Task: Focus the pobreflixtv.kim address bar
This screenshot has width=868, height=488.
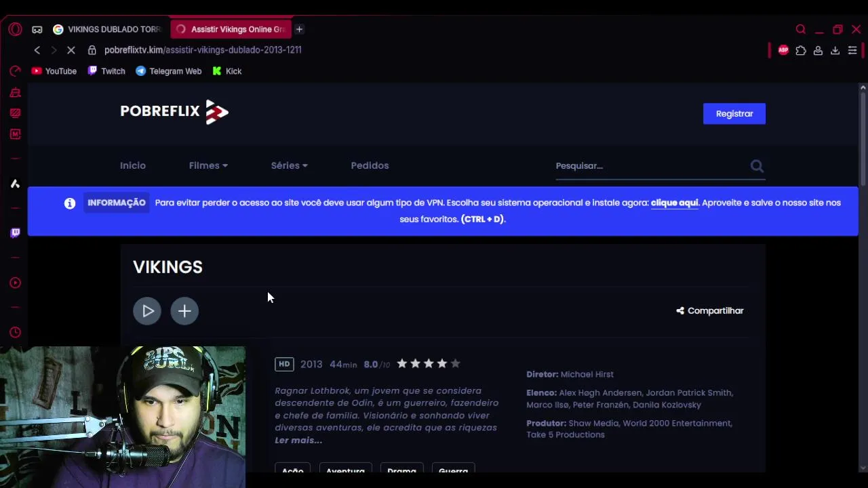Action: 203,50
